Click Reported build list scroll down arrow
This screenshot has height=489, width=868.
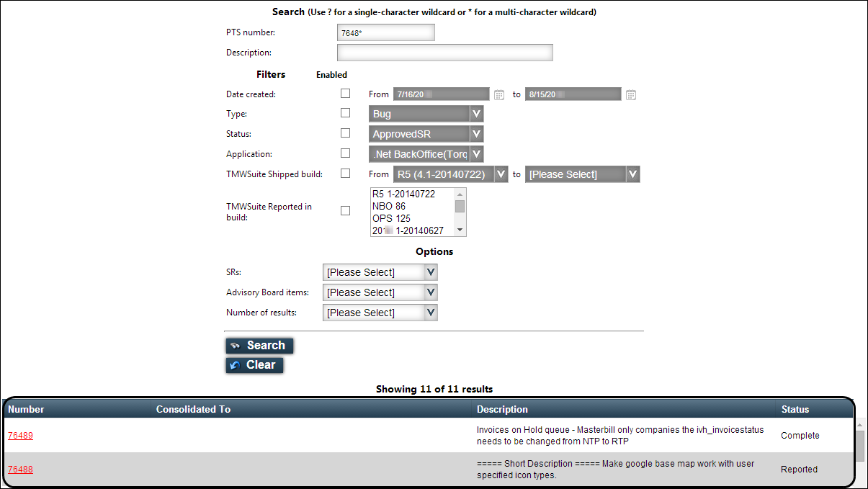pyautogui.click(x=460, y=230)
